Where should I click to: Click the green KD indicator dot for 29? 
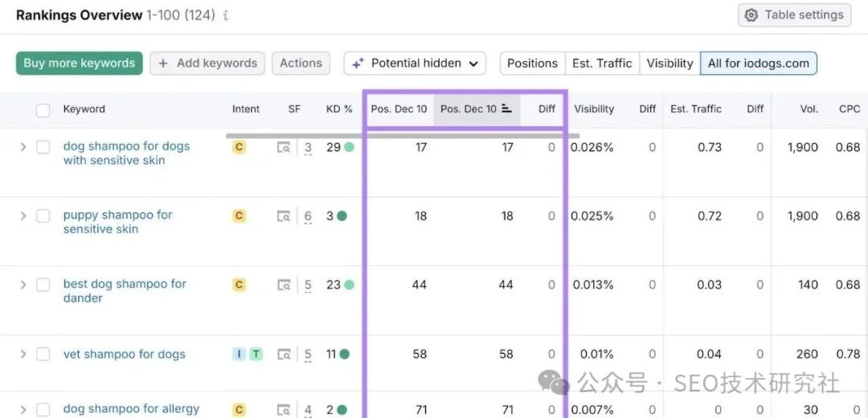click(x=349, y=147)
